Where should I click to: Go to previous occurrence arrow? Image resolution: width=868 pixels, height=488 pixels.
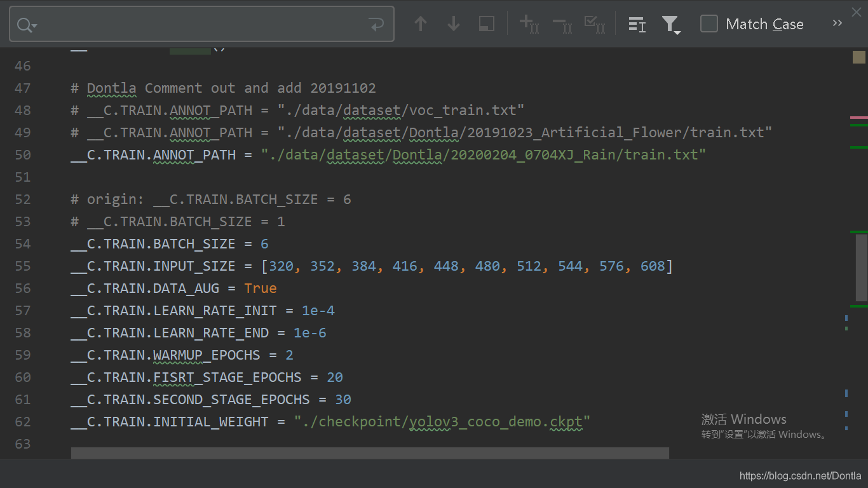[x=420, y=24]
